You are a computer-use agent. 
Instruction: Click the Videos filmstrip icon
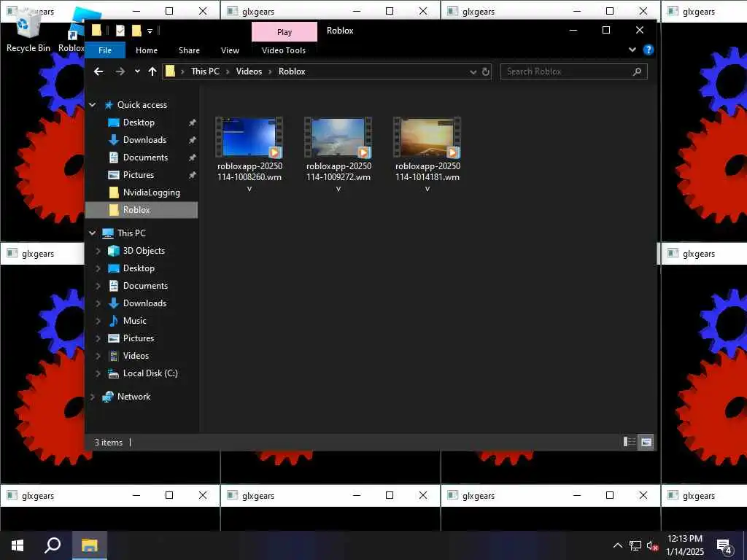point(114,356)
